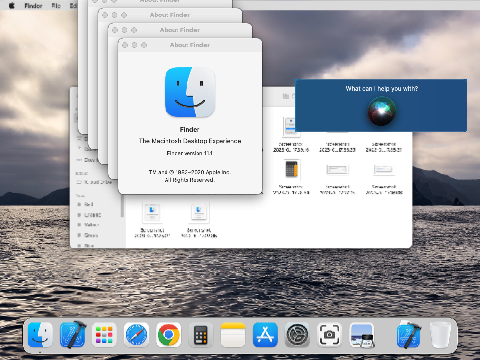The height and width of the screenshot is (360, 480).
Task: Open Launchpad in the Dock
Action: (104, 334)
